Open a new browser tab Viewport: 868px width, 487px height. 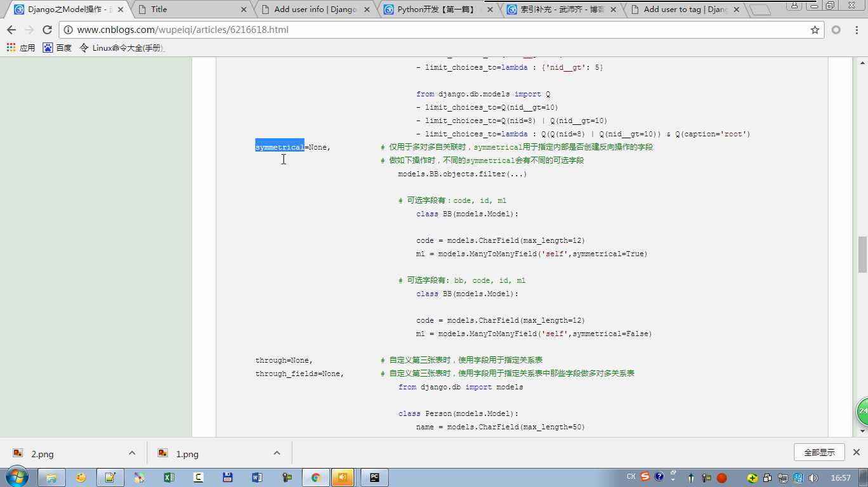(x=760, y=10)
